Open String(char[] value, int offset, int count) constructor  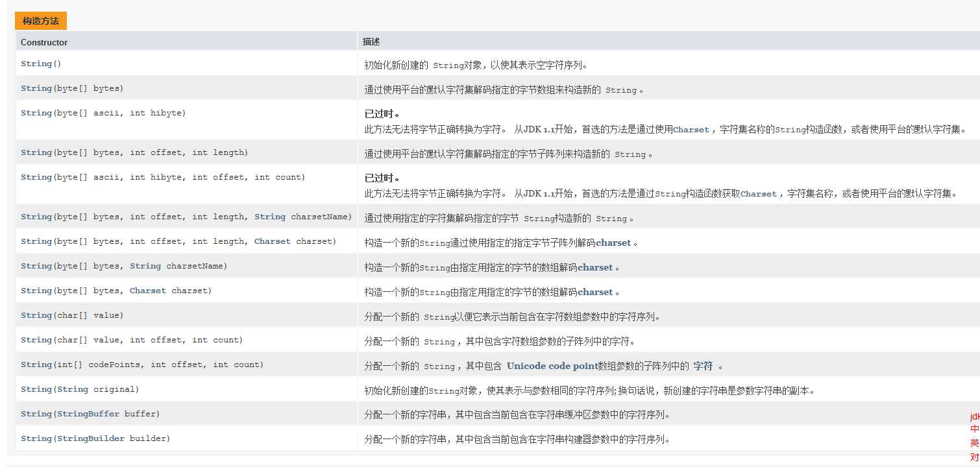(36, 340)
